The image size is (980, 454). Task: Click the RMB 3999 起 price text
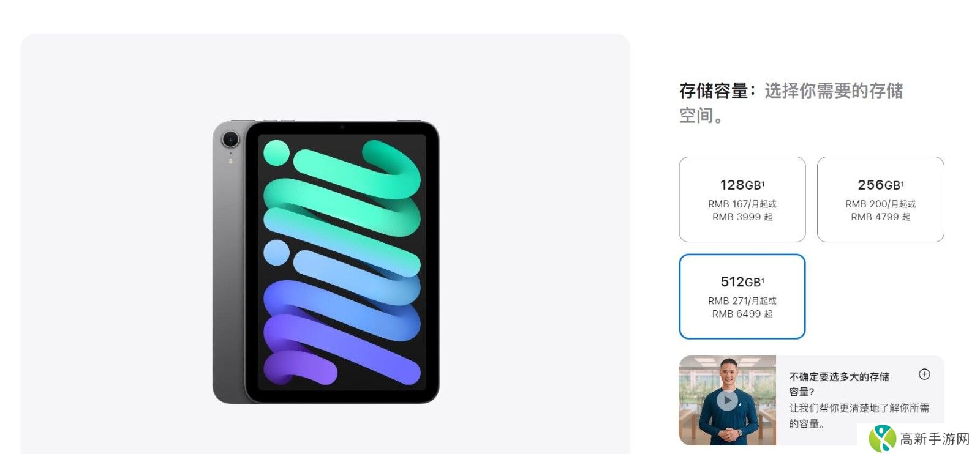tap(742, 217)
